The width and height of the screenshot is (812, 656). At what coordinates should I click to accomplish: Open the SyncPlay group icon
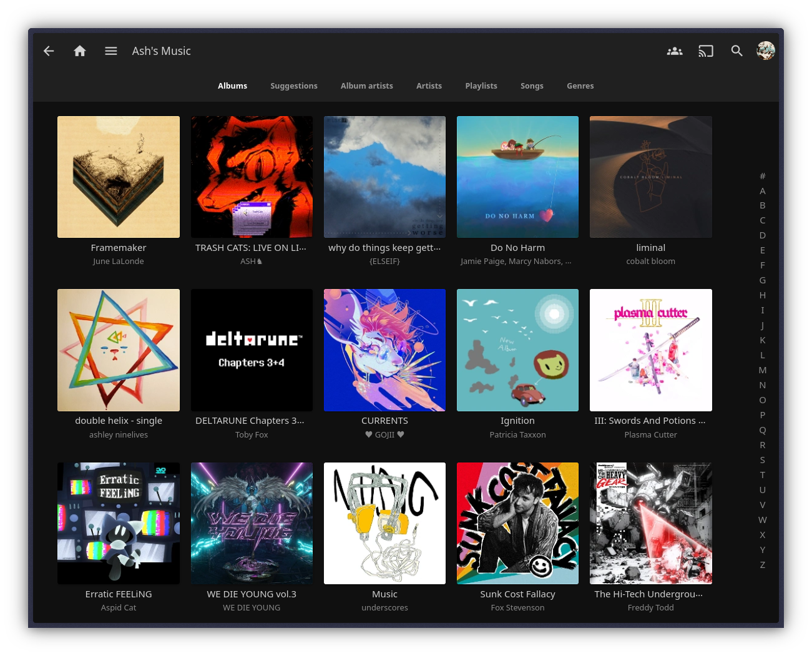pos(674,51)
